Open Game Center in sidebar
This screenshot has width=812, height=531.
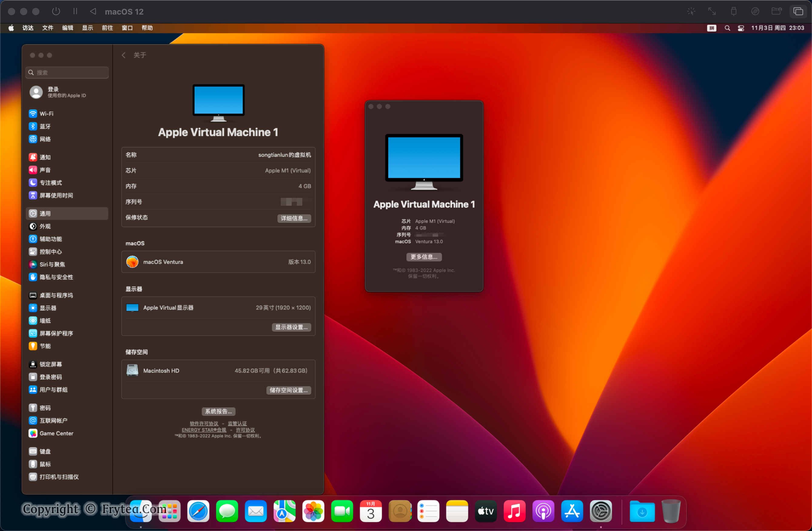[56, 433]
